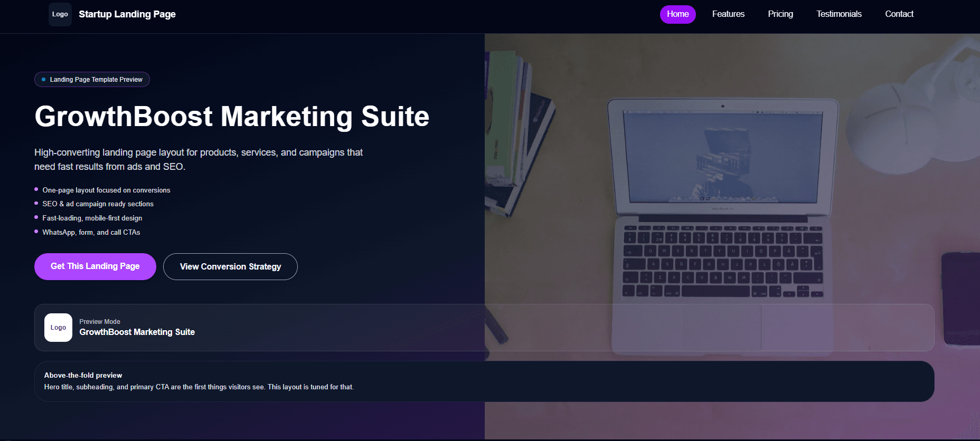Viewport: 980px width, 441px height.
Task: Click the Landing Page Template Preview badge
Action: [92, 80]
